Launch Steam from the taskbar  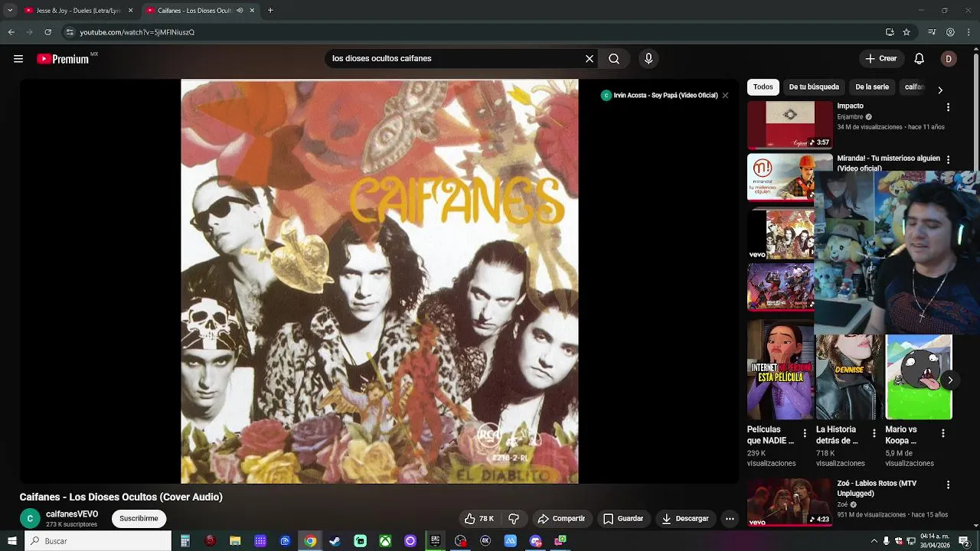tap(335, 541)
